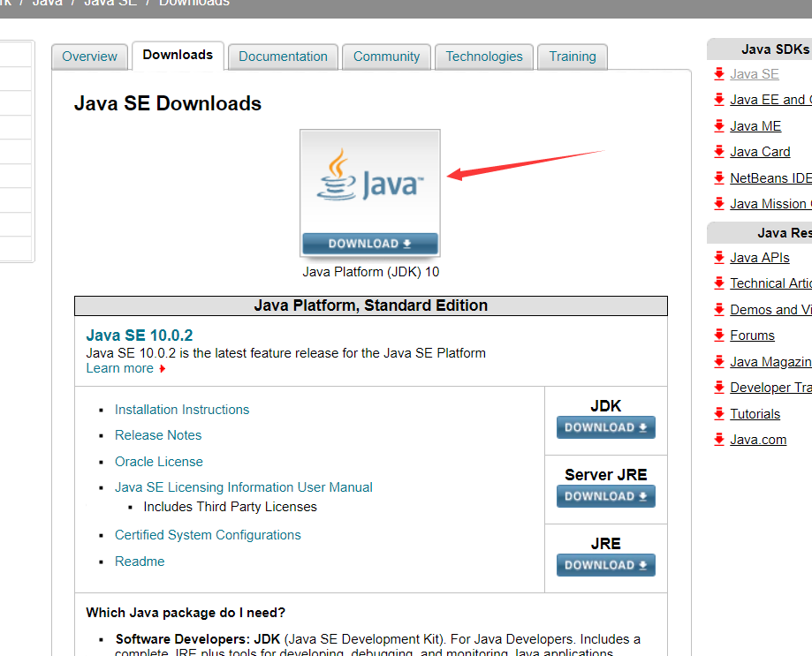Screen dimensions: 812x656
Task: Open the Java APIs sidebar link
Action: pos(760,258)
